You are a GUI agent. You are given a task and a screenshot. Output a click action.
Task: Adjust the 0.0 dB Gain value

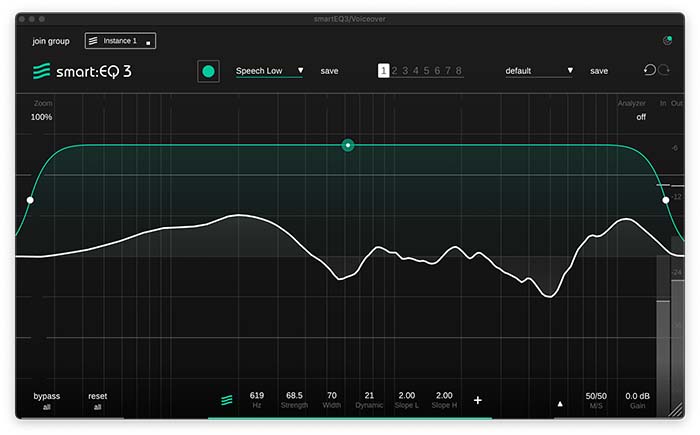[x=637, y=396]
